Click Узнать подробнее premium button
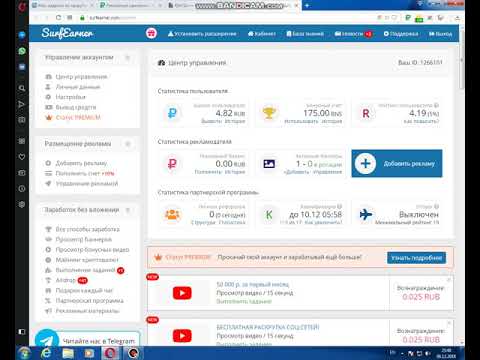The image size is (480, 360). [x=416, y=258]
